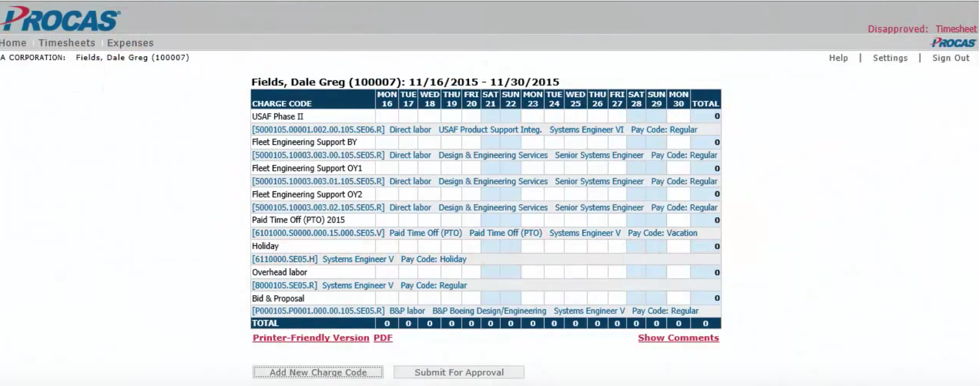980x386 pixels.
Task: Open the Help link
Action: coord(838,58)
